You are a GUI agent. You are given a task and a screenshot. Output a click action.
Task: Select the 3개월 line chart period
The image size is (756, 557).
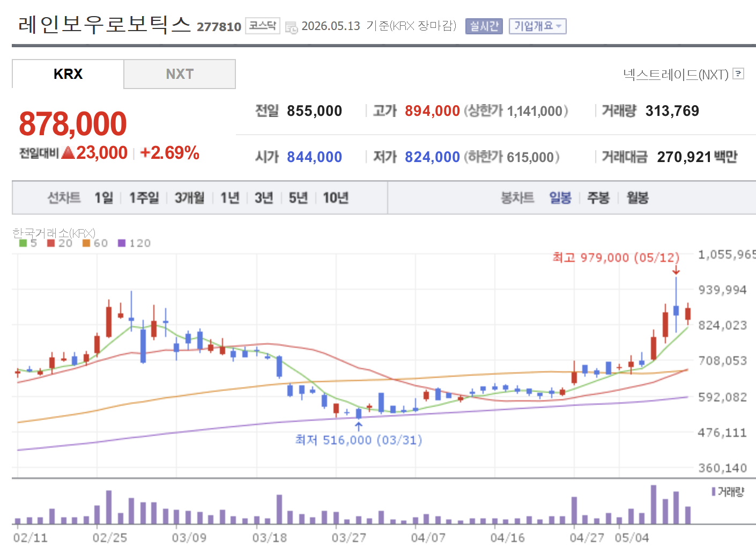click(x=190, y=198)
